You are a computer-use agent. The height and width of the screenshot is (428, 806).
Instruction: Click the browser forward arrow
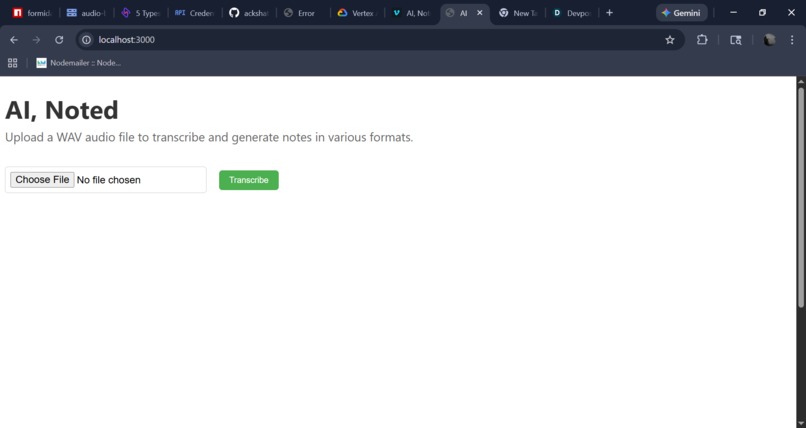coord(36,40)
